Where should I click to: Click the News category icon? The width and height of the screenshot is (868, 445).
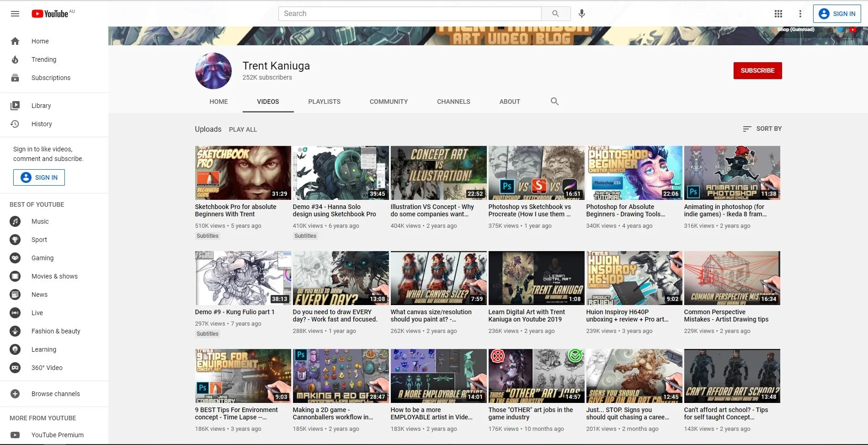tap(15, 295)
